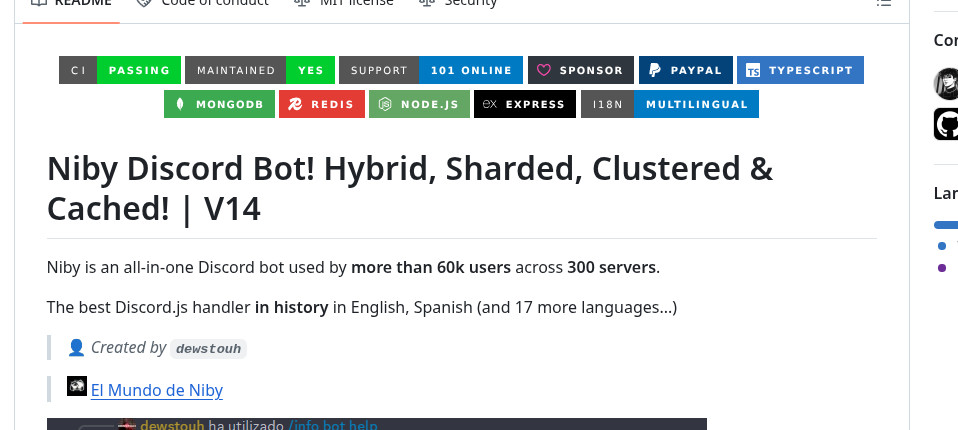Switch to Code of conduct tab
This screenshot has width=958, height=430.
pos(202,3)
